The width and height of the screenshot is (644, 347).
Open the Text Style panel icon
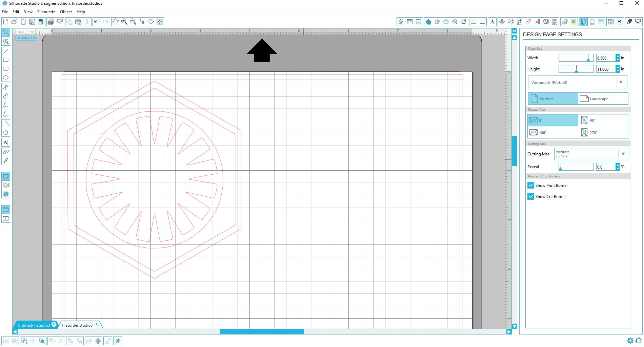click(x=492, y=22)
